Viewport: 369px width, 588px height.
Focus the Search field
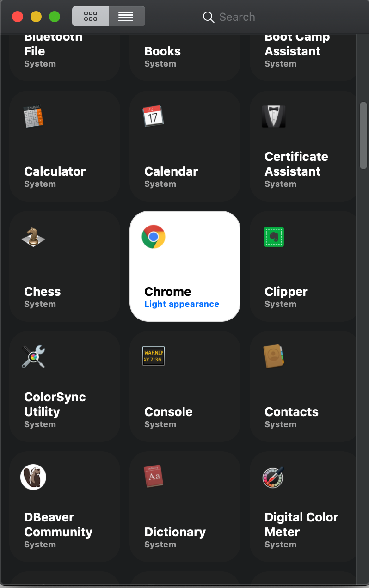pyautogui.click(x=237, y=17)
